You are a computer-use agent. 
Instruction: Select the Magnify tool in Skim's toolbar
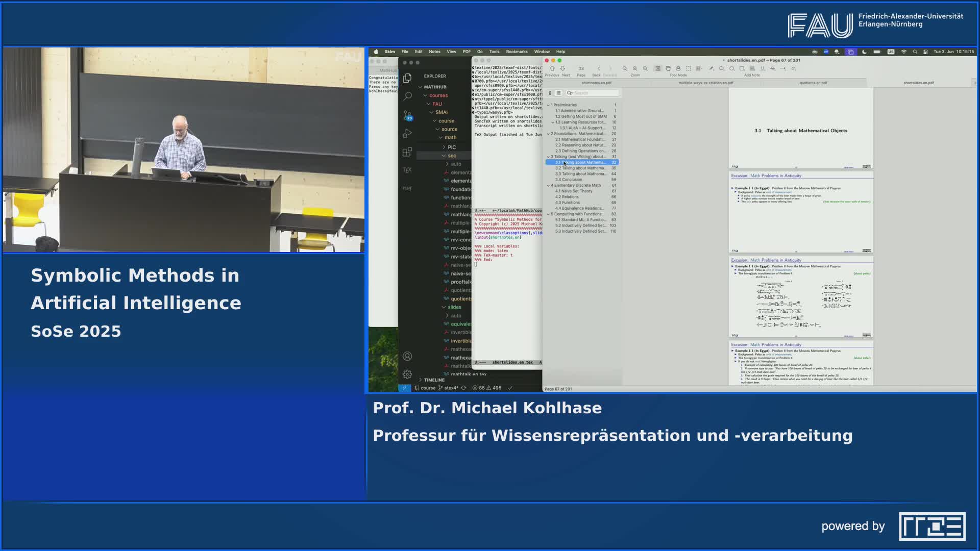(x=678, y=68)
